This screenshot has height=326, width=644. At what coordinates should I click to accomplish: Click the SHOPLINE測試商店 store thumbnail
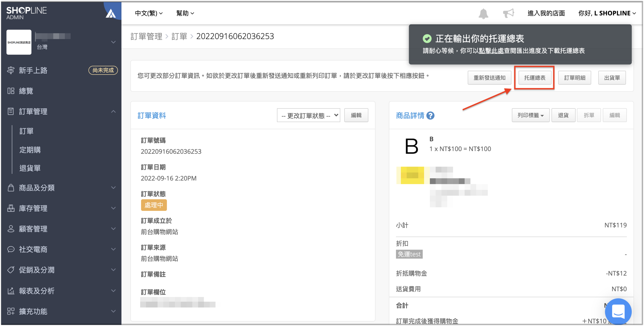coord(19,42)
